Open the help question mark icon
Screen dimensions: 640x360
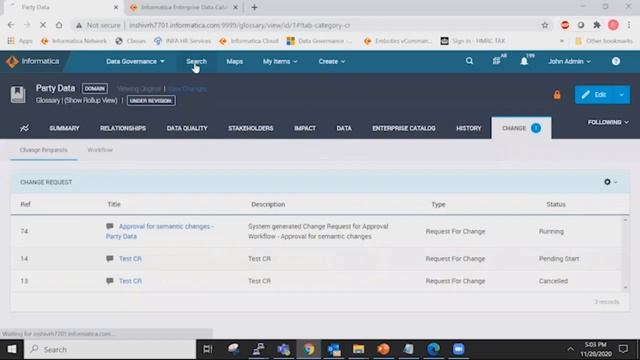coord(616,62)
